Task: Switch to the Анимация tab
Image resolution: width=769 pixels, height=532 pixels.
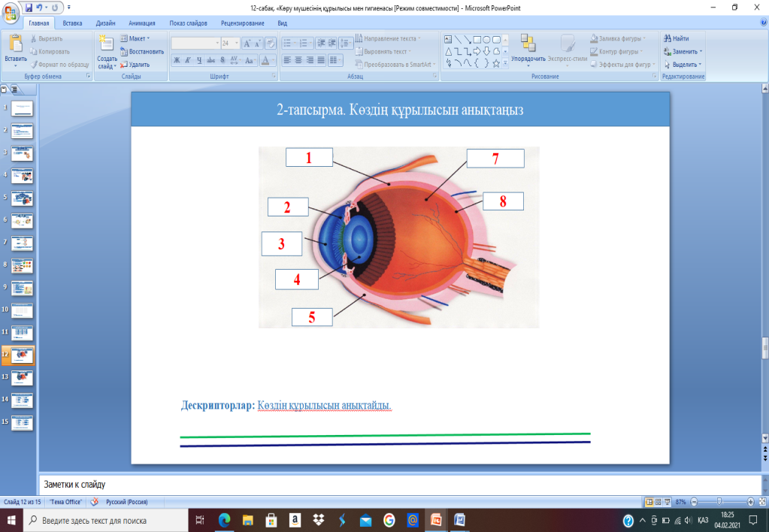Action: [x=144, y=23]
